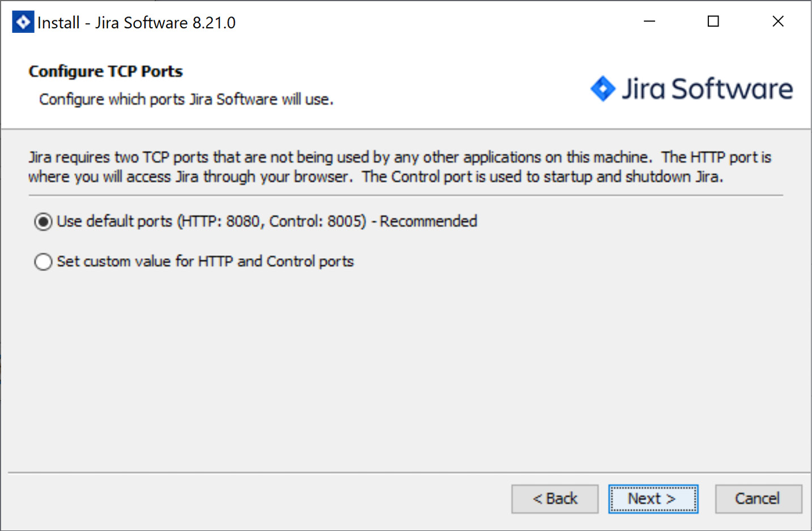The height and width of the screenshot is (531, 812).
Task: Click the 'Configure TCP Ports' heading
Action: (105, 71)
